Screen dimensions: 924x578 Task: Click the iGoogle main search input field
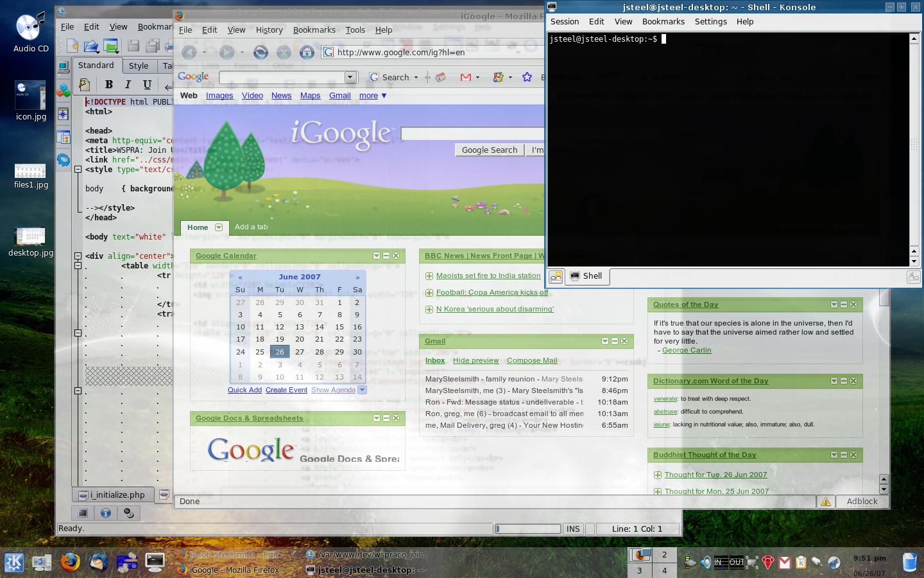(x=472, y=133)
